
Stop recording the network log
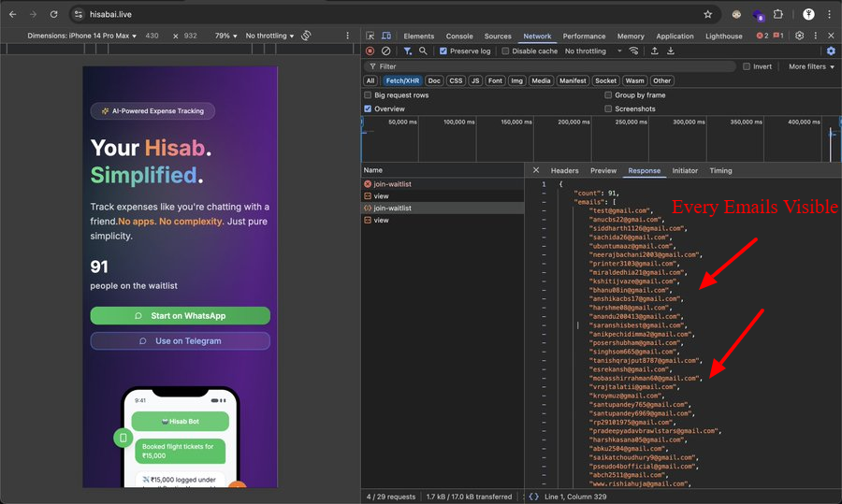pyautogui.click(x=370, y=51)
